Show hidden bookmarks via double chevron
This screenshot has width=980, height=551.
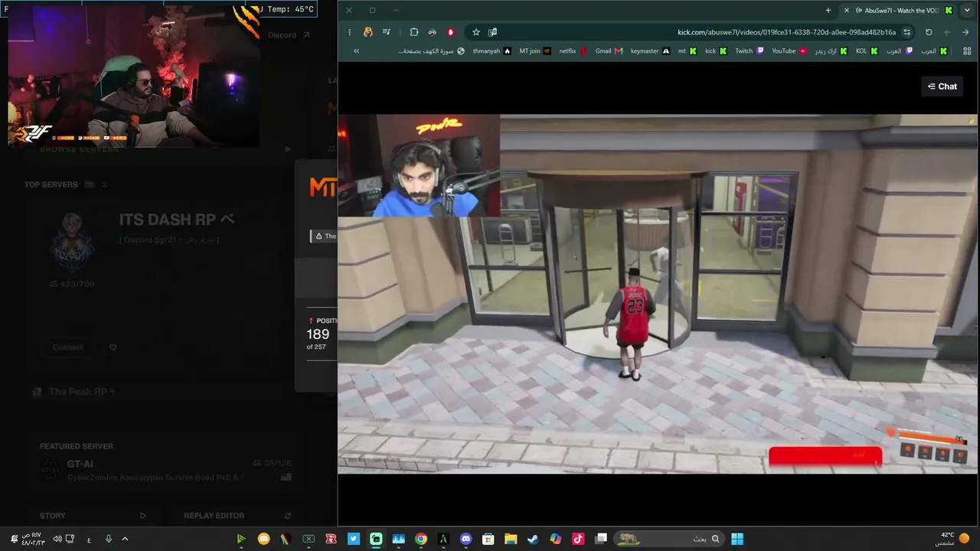click(x=356, y=51)
